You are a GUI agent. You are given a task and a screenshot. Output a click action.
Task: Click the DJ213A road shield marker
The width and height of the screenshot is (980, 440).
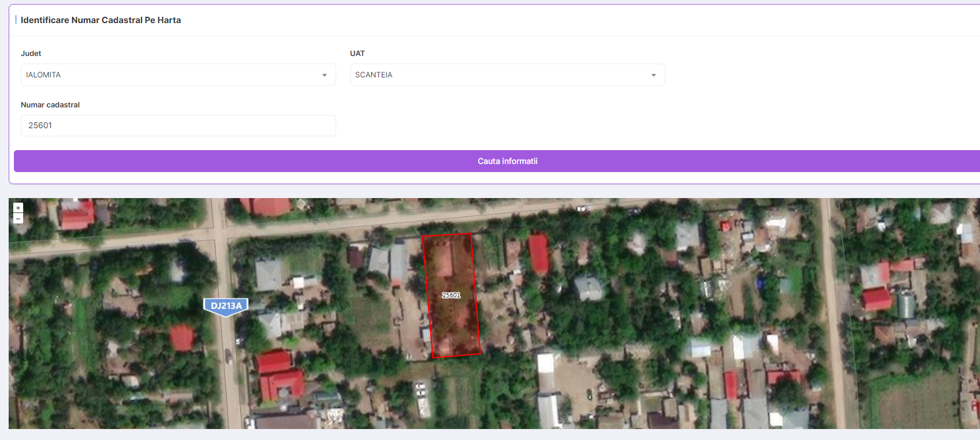(226, 306)
